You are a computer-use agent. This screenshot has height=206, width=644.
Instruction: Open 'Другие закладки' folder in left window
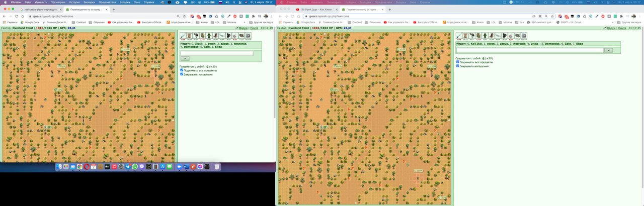click(x=261, y=22)
